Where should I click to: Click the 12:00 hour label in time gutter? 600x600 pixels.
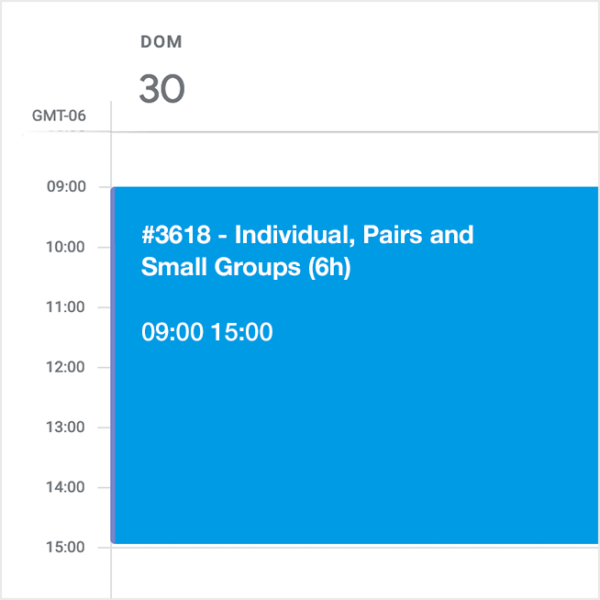click(65, 367)
